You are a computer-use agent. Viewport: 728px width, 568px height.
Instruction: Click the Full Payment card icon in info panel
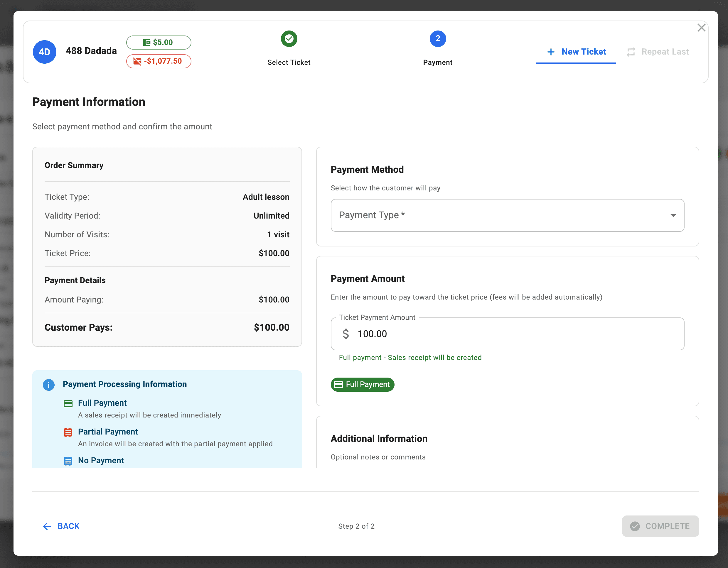[x=68, y=403]
